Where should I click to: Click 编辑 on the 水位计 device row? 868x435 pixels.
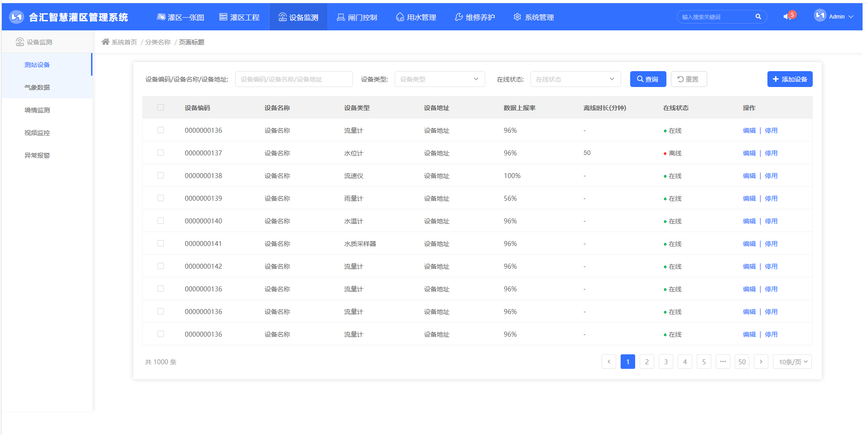click(x=748, y=153)
